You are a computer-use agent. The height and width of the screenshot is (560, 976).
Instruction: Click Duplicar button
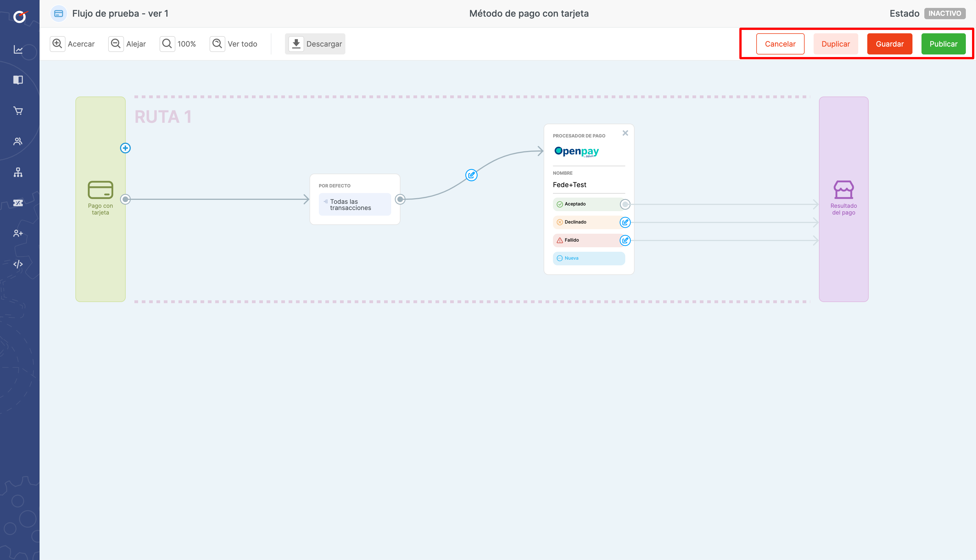click(836, 44)
